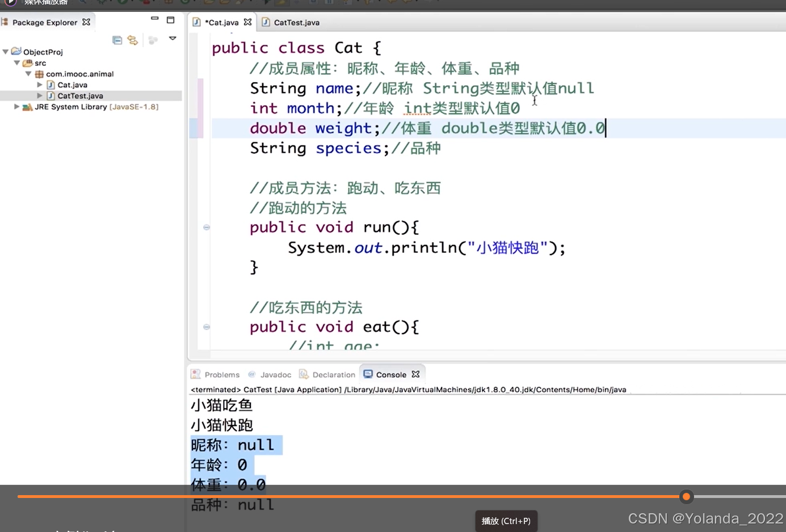This screenshot has width=786, height=532.
Task: Select the ObjectProj project
Action: click(43, 52)
